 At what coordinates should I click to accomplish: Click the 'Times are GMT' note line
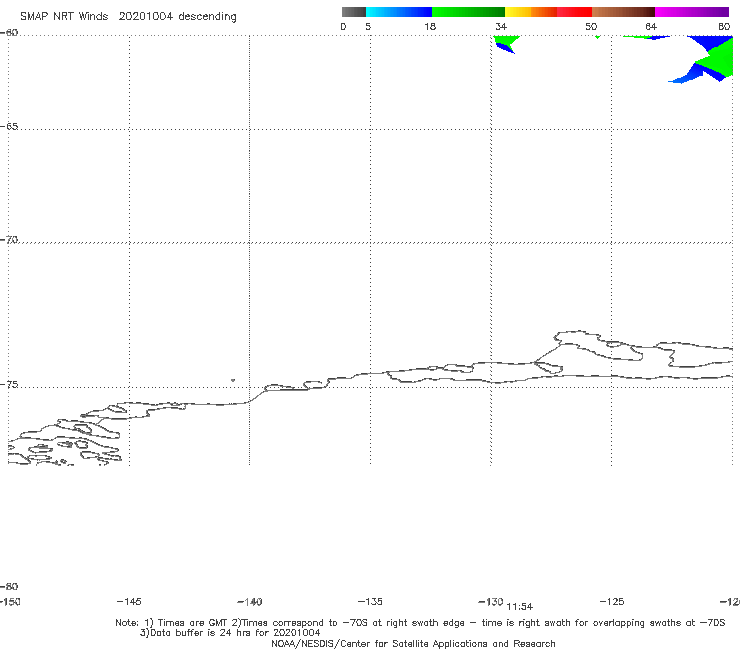coord(420,623)
